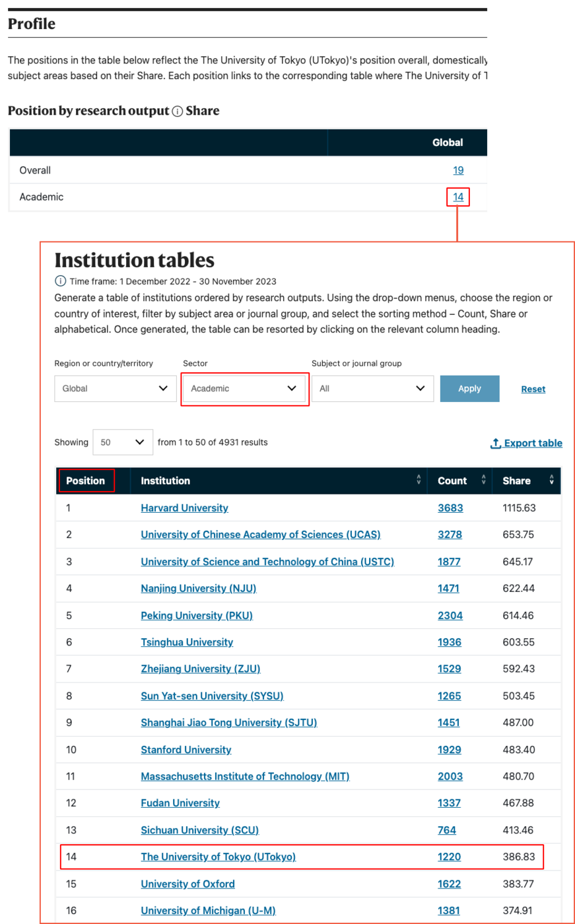Click UCAS count 3278
Viewport: 575px width, 924px height.
coord(450,535)
